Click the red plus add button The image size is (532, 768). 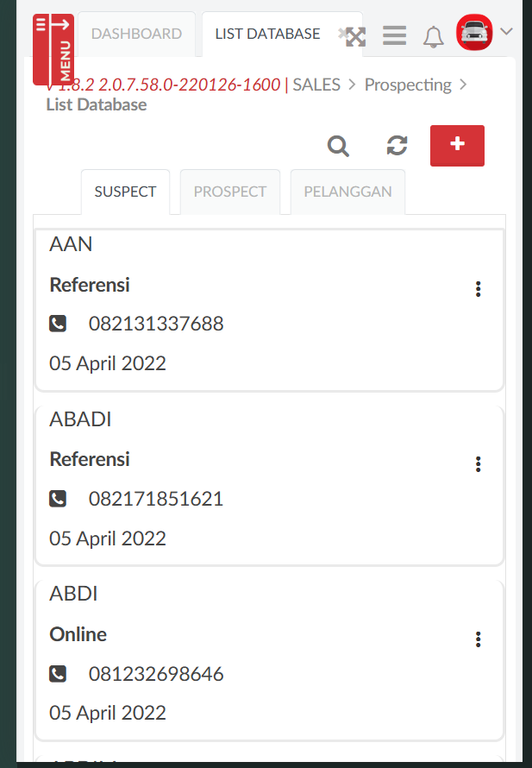457,145
